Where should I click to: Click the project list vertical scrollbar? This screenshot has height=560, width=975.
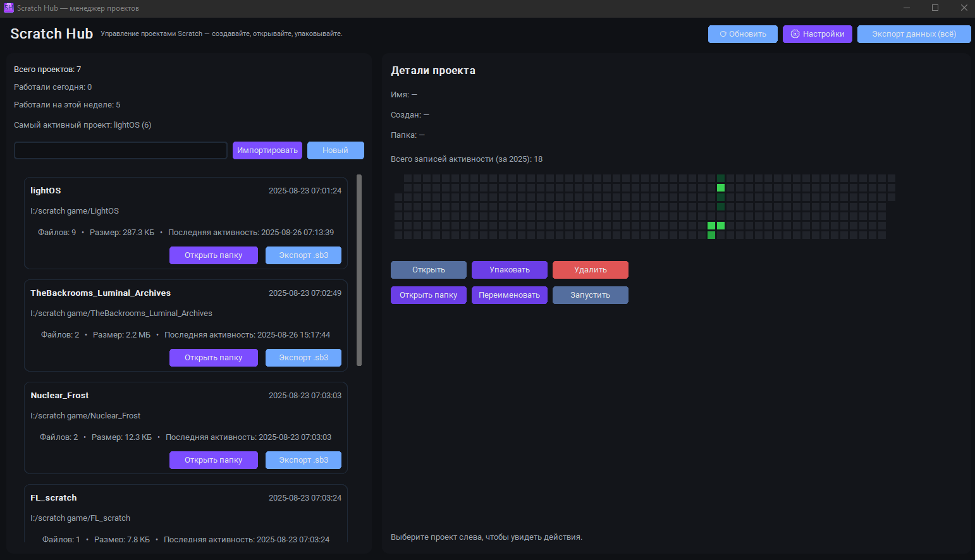359,270
